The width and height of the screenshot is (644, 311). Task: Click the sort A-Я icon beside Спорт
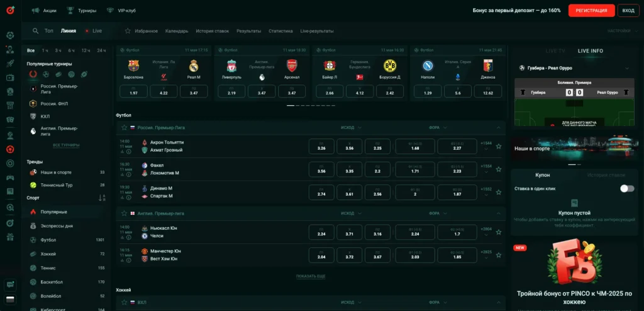pyautogui.click(x=102, y=198)
